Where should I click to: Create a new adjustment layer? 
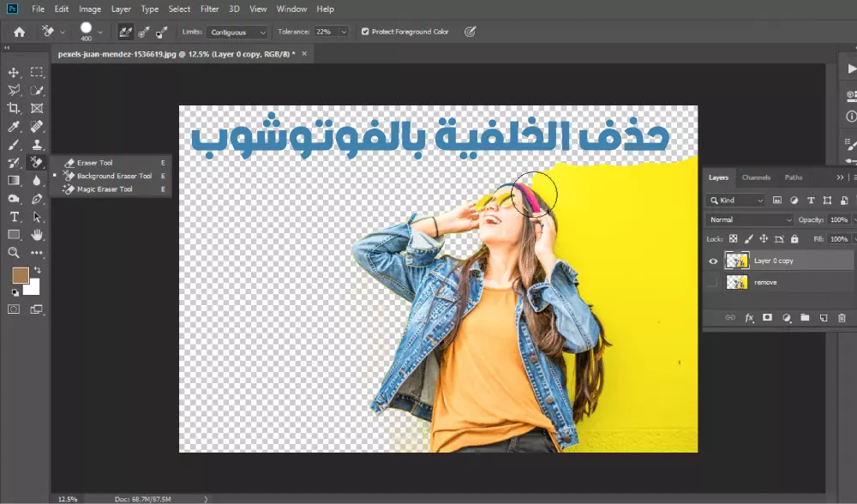787,318
